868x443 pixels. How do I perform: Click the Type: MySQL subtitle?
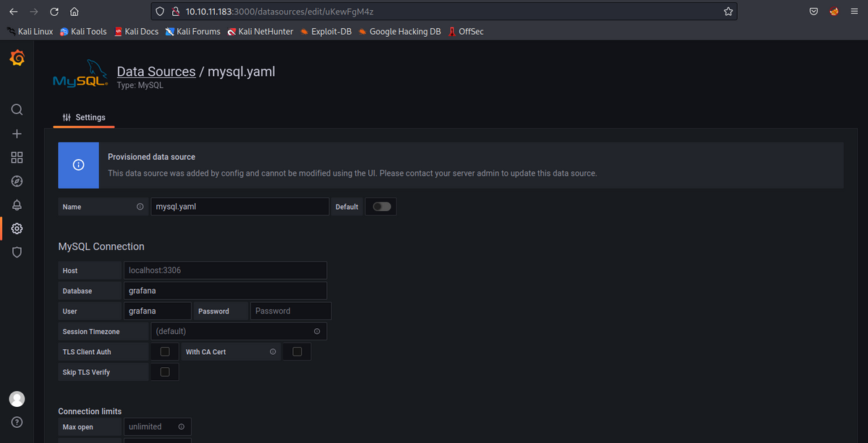pos(140,85)
